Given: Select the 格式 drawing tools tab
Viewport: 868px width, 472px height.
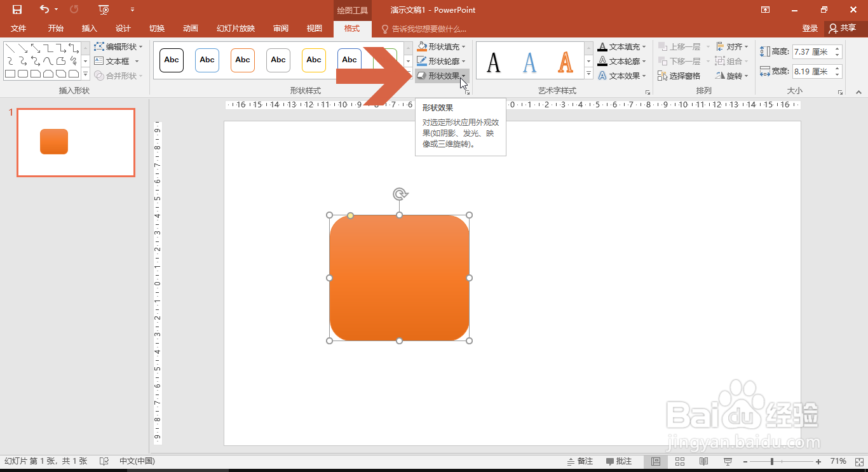Looking at the screenshot, I should point(352,29).
